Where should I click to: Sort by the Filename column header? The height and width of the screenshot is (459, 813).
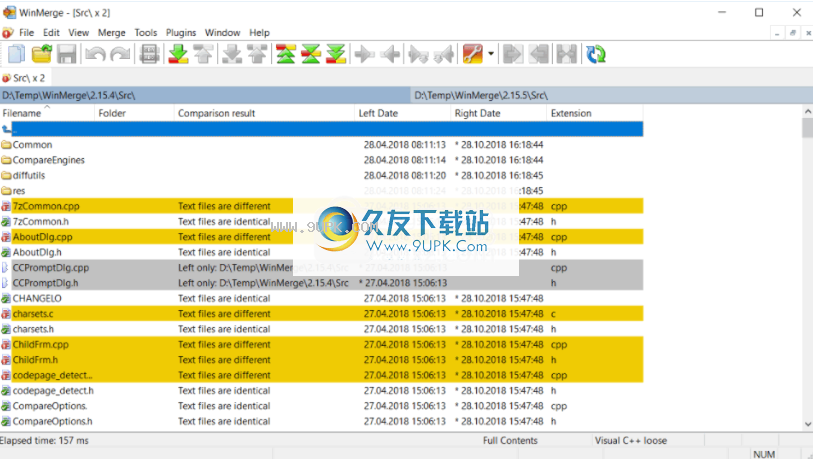[47, 113]
